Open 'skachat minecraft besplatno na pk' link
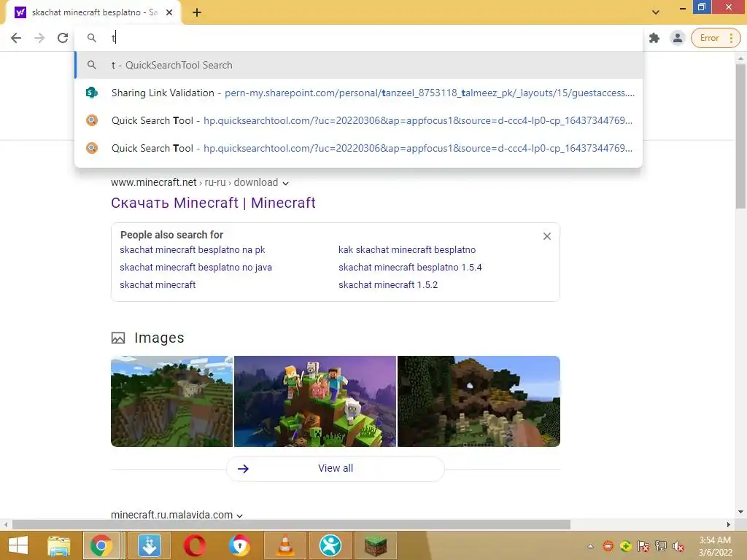747x560 pixels. [192, 250]
